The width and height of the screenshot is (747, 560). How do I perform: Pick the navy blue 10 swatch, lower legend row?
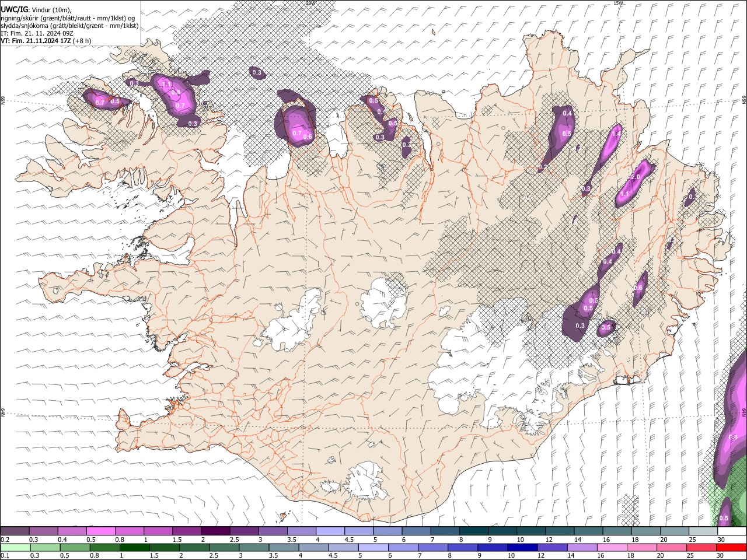pos(523,548)
